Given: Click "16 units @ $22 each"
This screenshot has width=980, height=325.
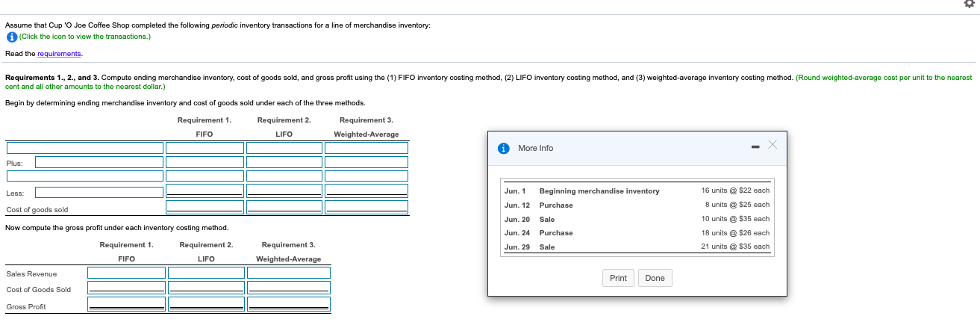Looking at the screenshot, I should point(735,191).
